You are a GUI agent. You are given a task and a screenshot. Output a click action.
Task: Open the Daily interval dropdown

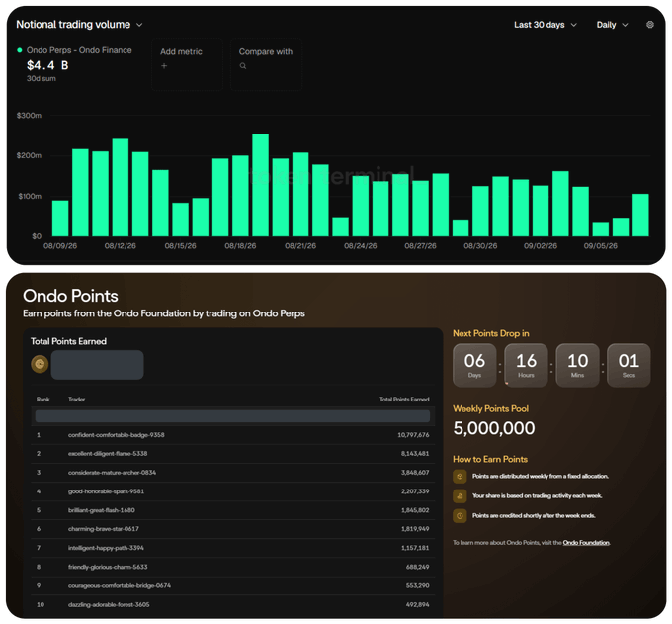(612, 25)
